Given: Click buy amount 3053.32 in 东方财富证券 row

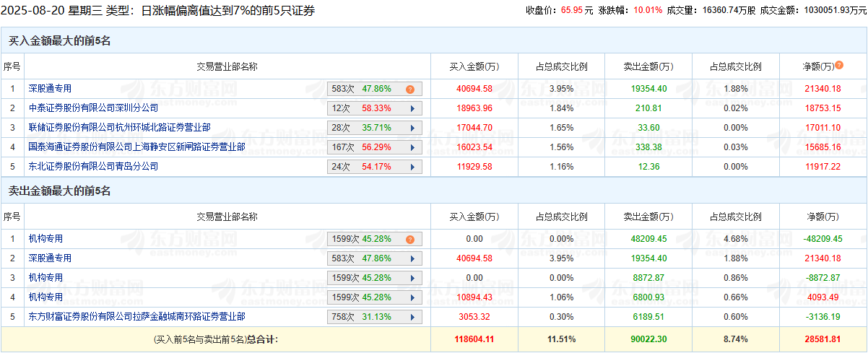Looking at the screenshot, I should pyautogui.click(x=474, y=317).
